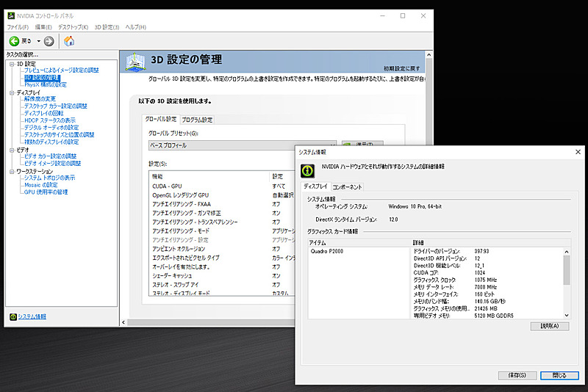
Task: Select 3D 設定の管理 in task tree
Action: click(42, 78)
